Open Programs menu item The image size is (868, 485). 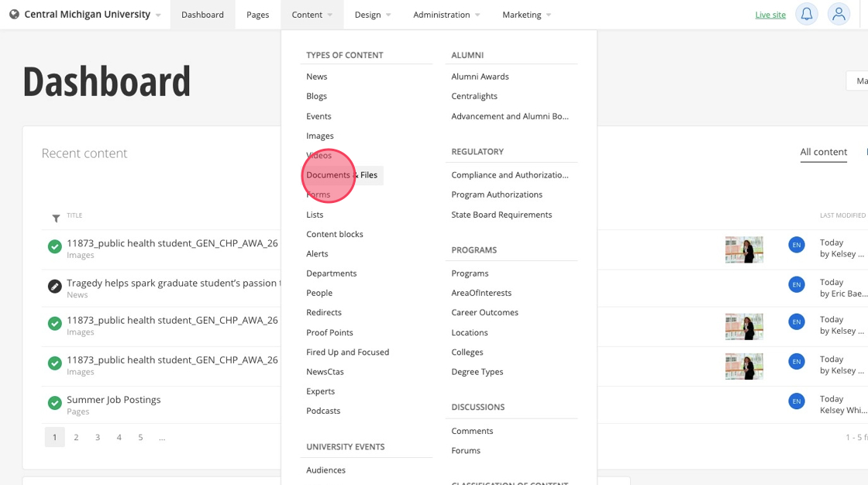[470, 273]
